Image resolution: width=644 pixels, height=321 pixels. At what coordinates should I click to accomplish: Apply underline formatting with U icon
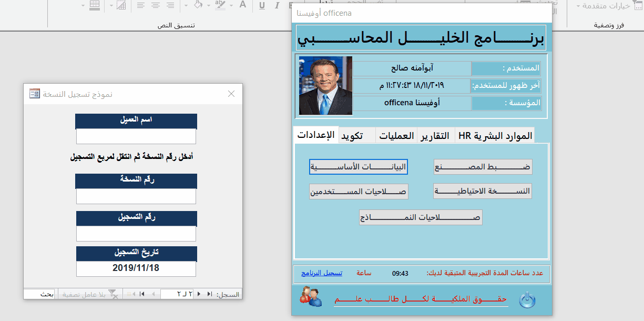[262, 5]
